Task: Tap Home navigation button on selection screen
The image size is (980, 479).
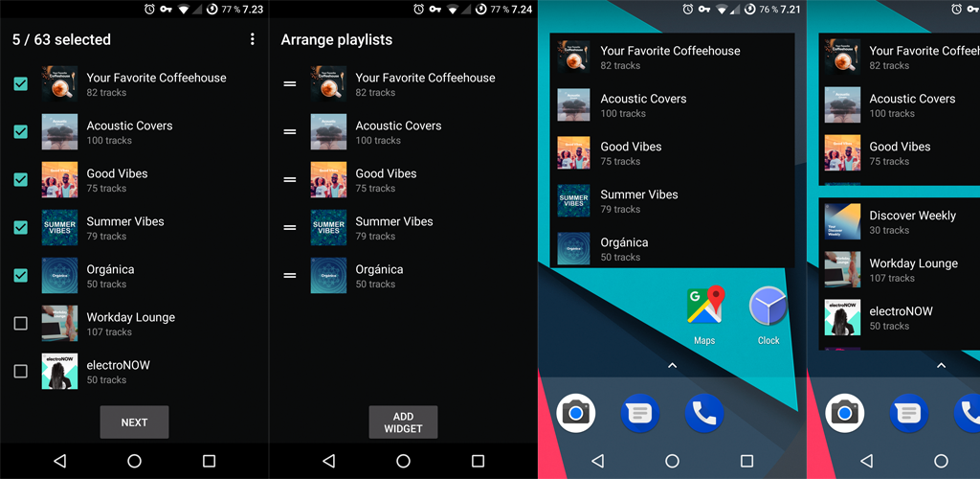Action: coord(134,461)
